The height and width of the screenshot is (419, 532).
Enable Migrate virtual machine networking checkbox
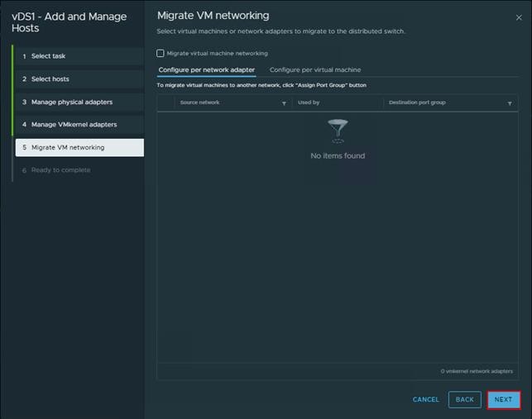(x=161, y=53)
